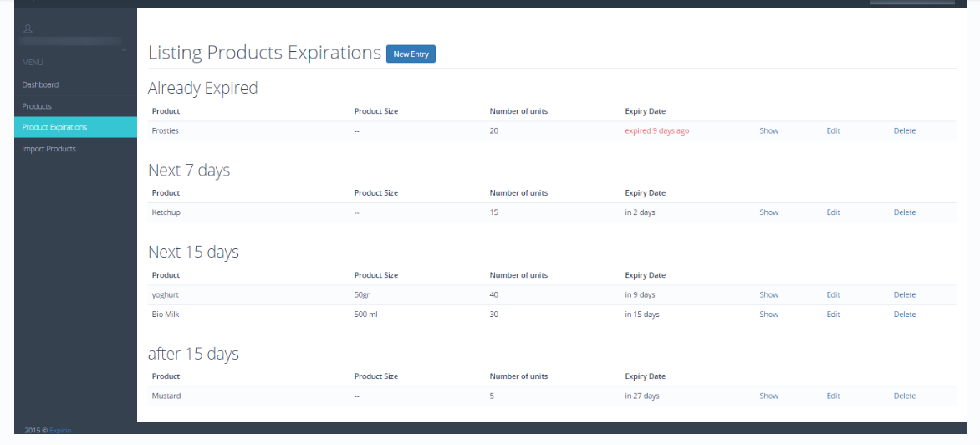This screenshot has height=445, width=980.
Task: Click the user profile icon in sidebar
Action: 28,28
